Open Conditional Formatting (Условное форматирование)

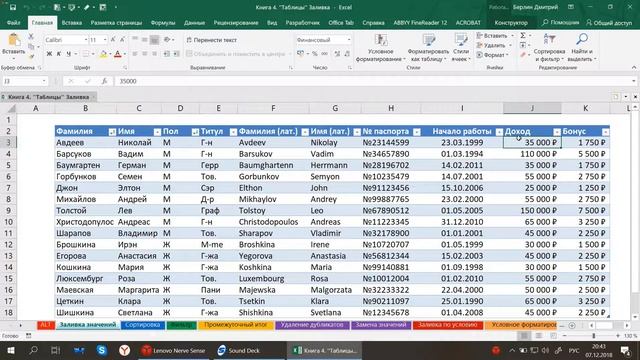pos(380,48)
